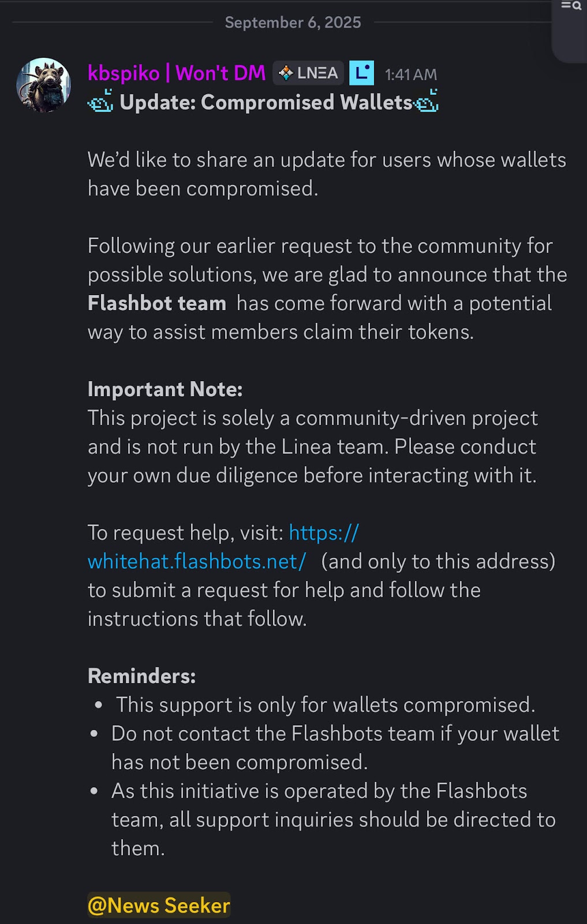Click the blue Linea role icon

pos(362,73)
